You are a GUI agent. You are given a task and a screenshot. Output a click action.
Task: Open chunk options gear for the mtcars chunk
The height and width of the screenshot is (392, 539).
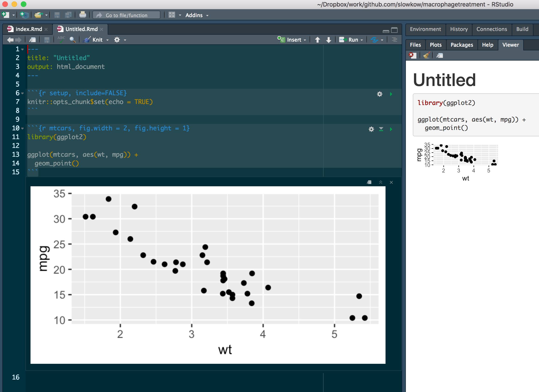(x=371, y=129)
